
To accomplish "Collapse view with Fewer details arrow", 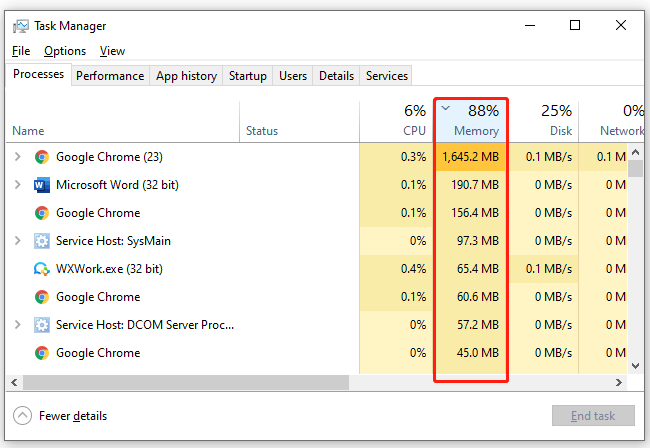I will tap(22, 416).
